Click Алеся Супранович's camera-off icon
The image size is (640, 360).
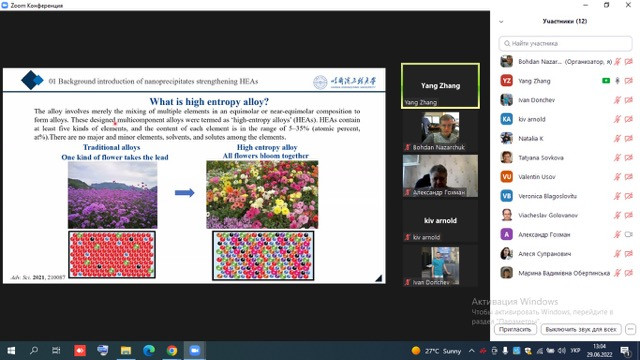629,253
